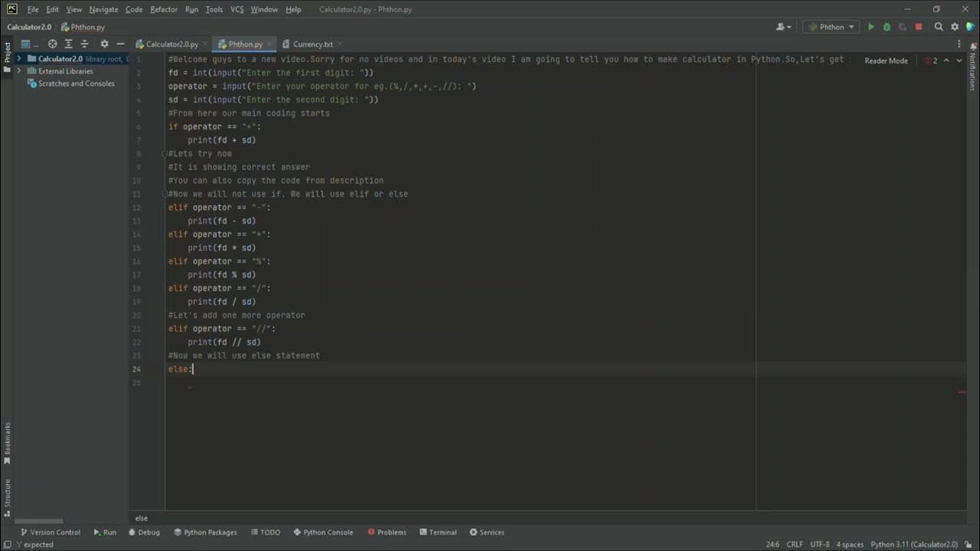Screen dimensions: 980x551
Task: Run with coverage icon in toolbar
Action: pos(903,27)
